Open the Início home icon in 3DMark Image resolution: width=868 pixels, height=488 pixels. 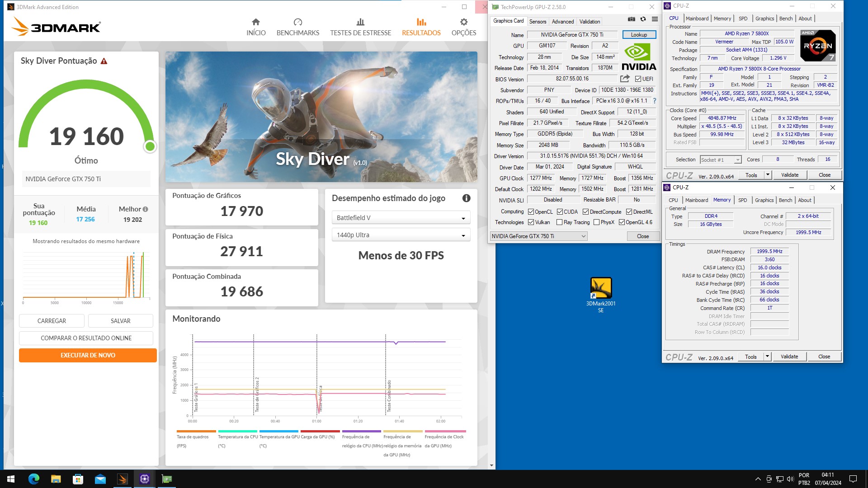point(256,22)
